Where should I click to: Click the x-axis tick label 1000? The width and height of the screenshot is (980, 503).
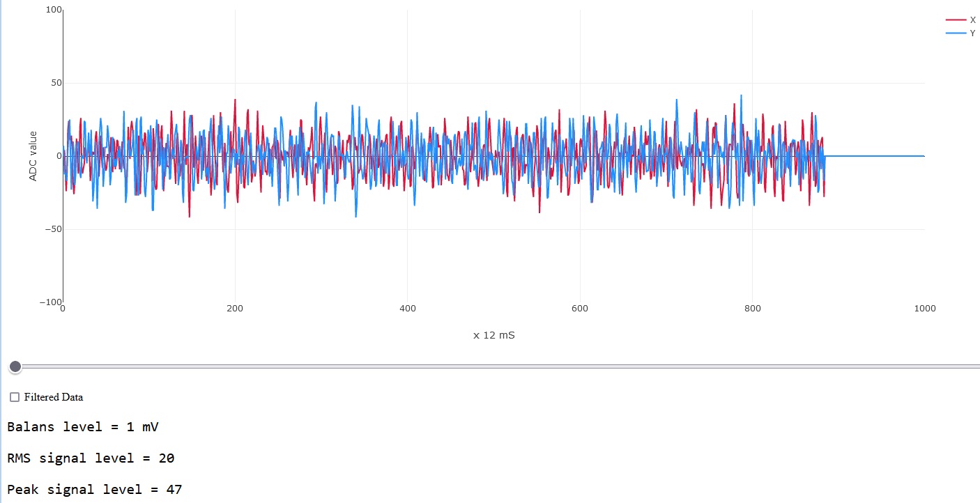(925, 309)
